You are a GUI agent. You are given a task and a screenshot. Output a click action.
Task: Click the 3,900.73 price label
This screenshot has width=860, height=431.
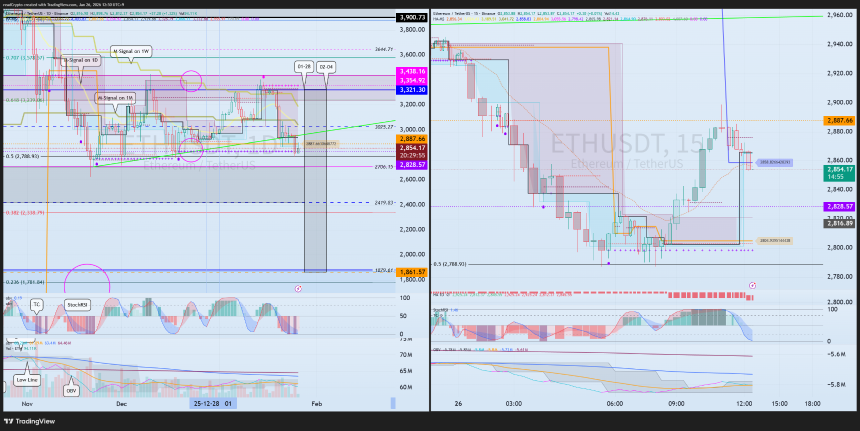(412, 18)
